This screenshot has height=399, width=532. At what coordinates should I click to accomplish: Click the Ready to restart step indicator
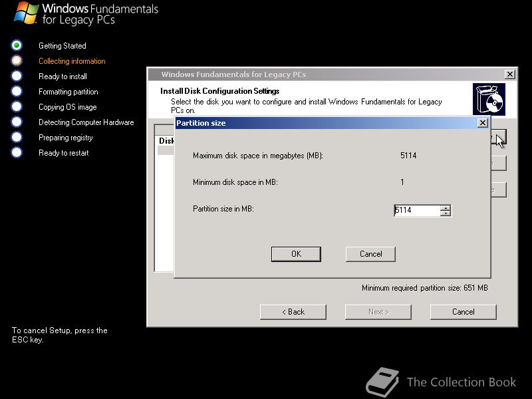click(17, 152)
